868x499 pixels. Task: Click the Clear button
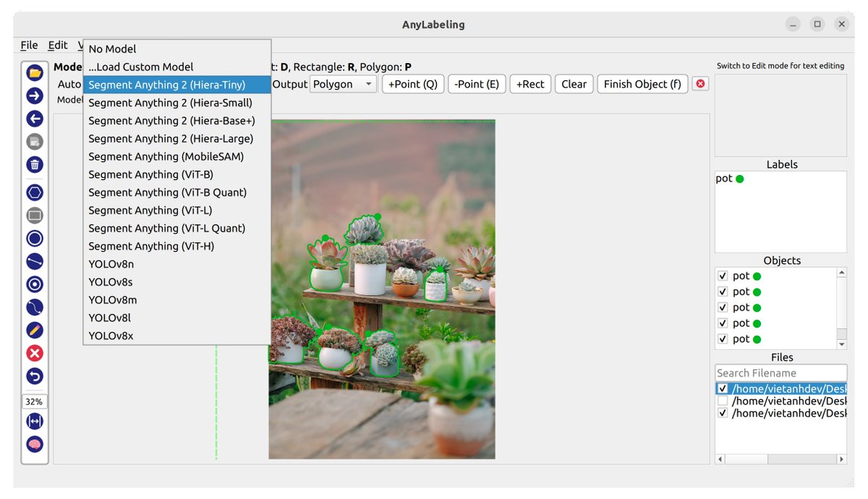pyautogui.click(x=574, y=84)
